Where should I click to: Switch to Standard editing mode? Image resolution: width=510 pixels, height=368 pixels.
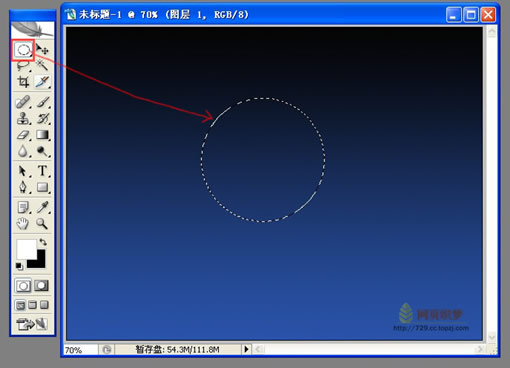pyautogui.click(x=23, y=286)
